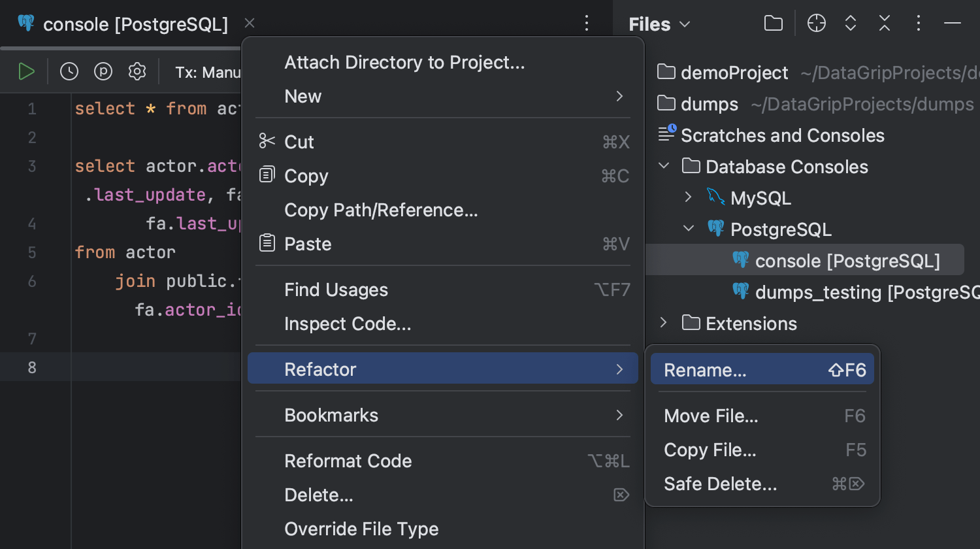This screenshot has width=980, height=549.
Task: Click the locate target crosshair icon in Files
Action: (x=817, y=24)
